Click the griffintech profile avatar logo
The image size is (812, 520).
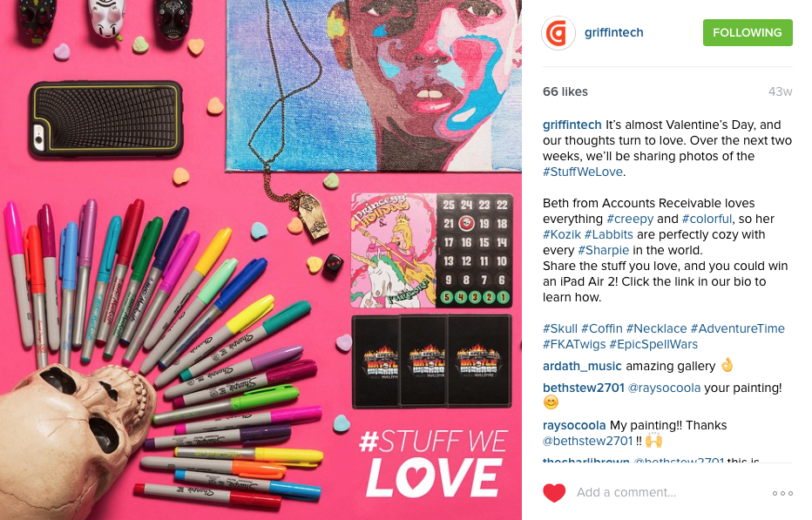point(558,32)
